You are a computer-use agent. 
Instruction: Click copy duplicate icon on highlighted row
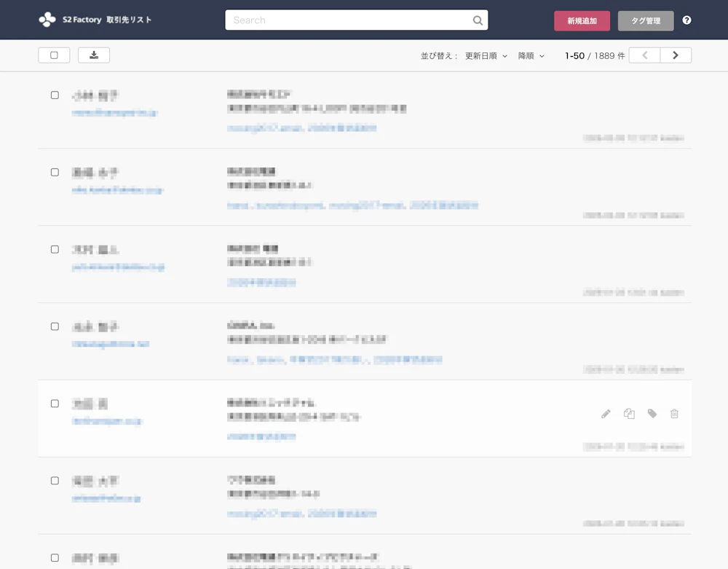pyautogui.click(x=629, y=413)
